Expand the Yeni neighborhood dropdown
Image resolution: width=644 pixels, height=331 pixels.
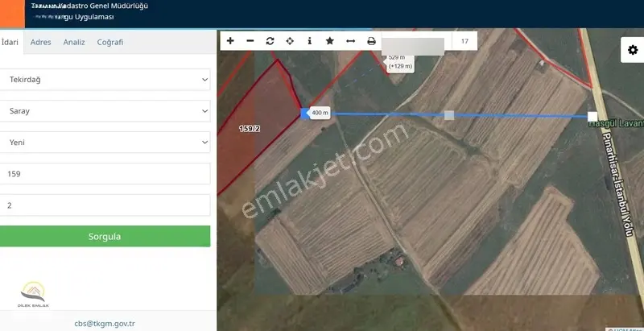click(105, 143)
